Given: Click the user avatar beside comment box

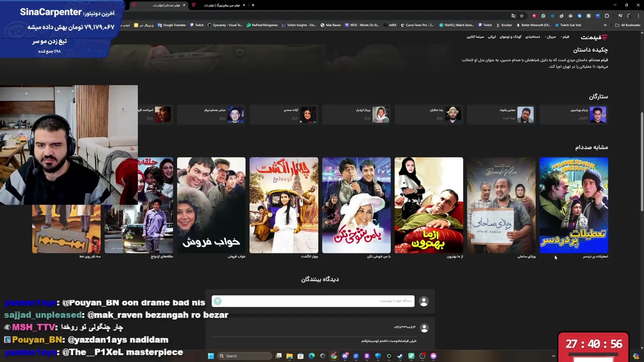Looking at the screenshot, I should 424,301.
